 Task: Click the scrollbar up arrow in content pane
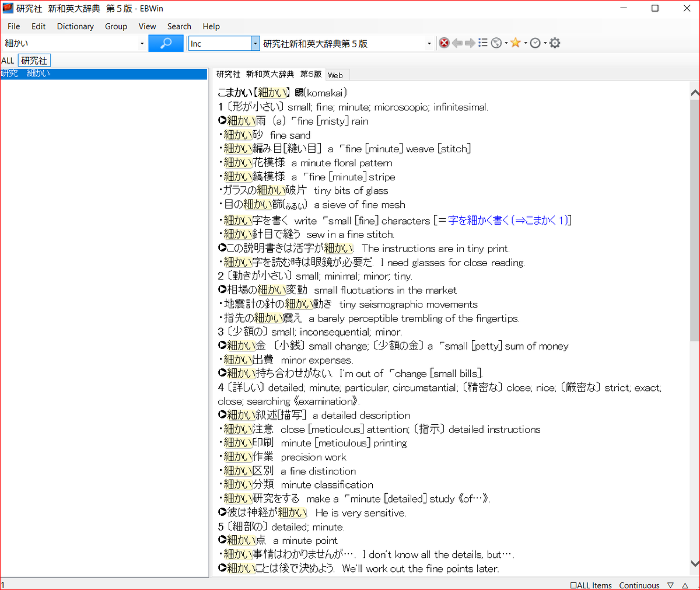[695, 93]
